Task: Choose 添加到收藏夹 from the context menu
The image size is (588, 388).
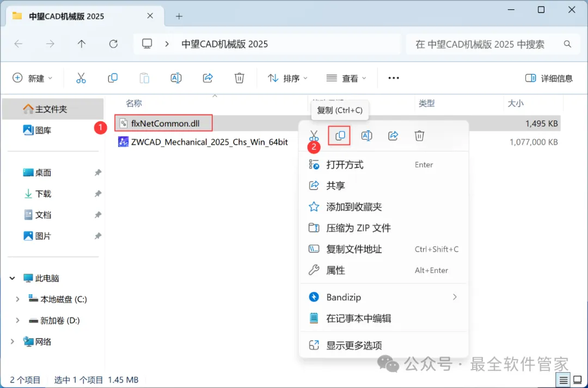Action: point(384,207)
